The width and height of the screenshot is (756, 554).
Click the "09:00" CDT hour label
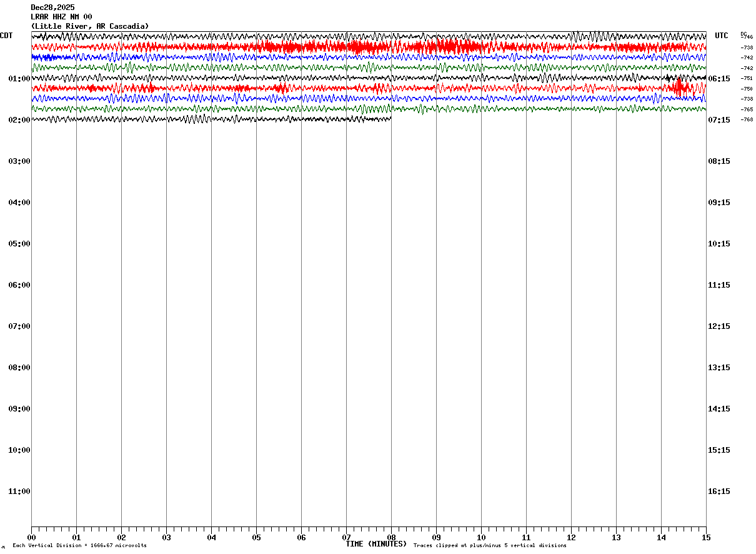19,409
